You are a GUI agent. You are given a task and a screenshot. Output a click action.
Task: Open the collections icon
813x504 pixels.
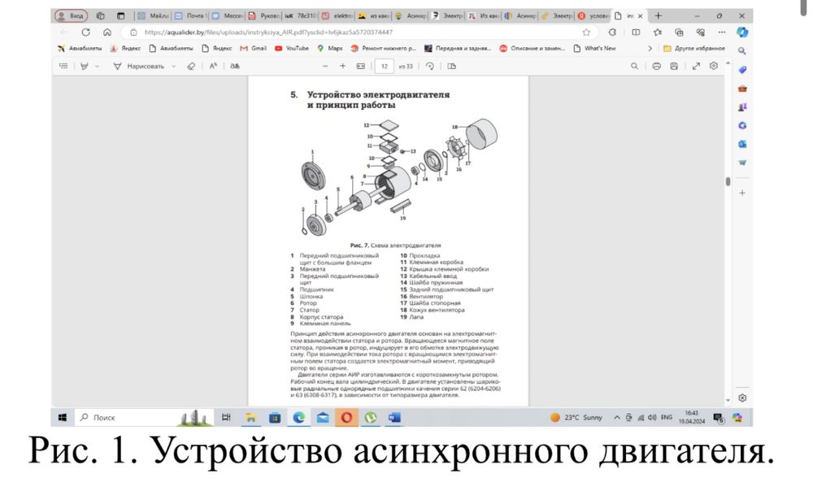[679, 33]
